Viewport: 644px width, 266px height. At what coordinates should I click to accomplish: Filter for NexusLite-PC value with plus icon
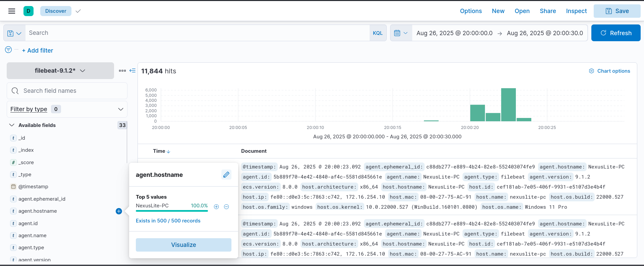(x=216, y=207)
